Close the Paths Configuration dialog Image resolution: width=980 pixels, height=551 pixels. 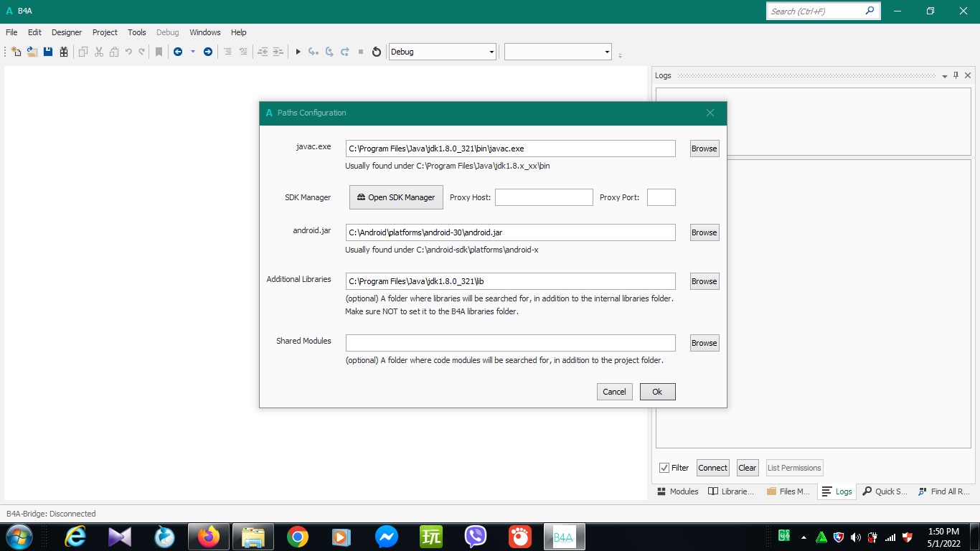tap(710, 113)
